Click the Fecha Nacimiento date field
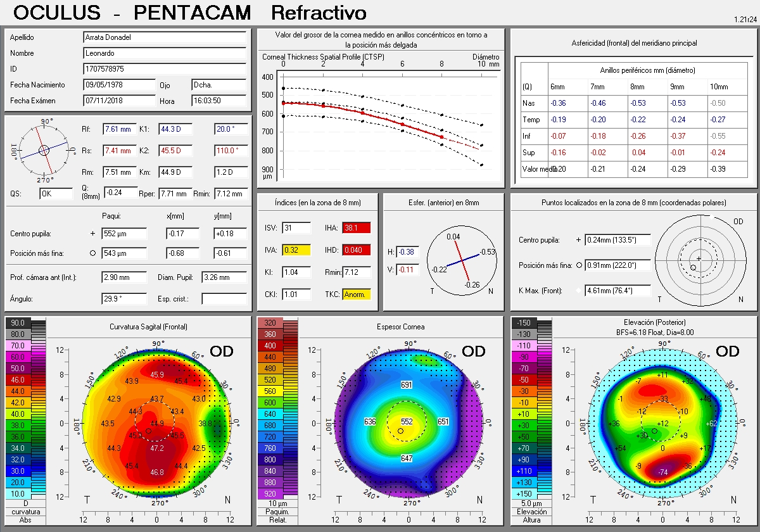The image size is (760, 532). pos(119,84)
